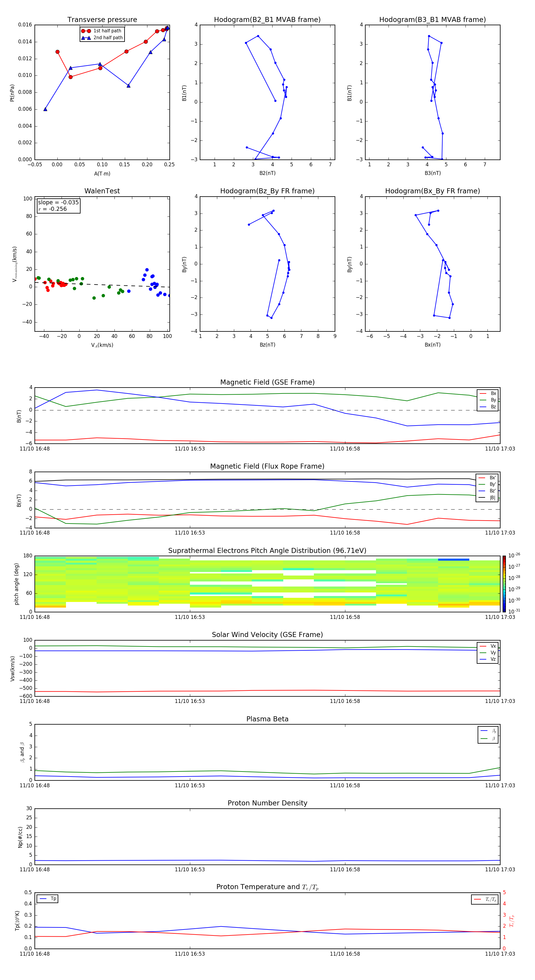Select the "2nd half path" legend entry
The height and width of the screenshot is (980, 535).
click(x=102, y=38)
